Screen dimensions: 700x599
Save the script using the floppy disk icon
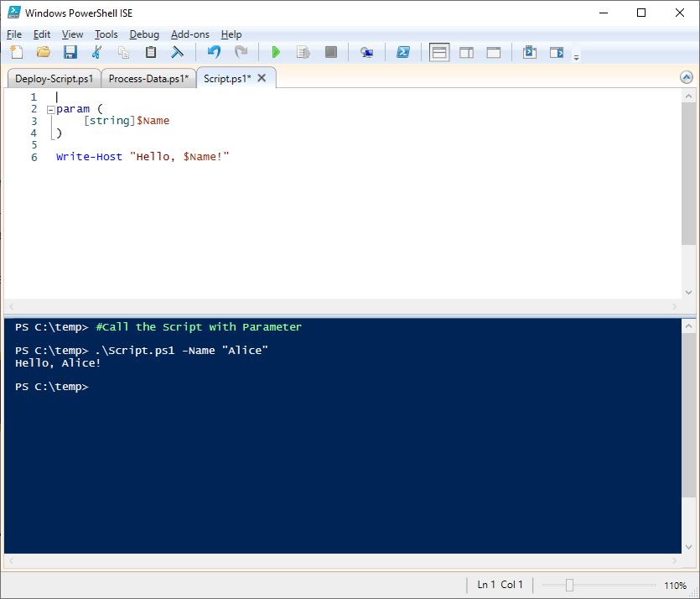[x=70, y=52]
